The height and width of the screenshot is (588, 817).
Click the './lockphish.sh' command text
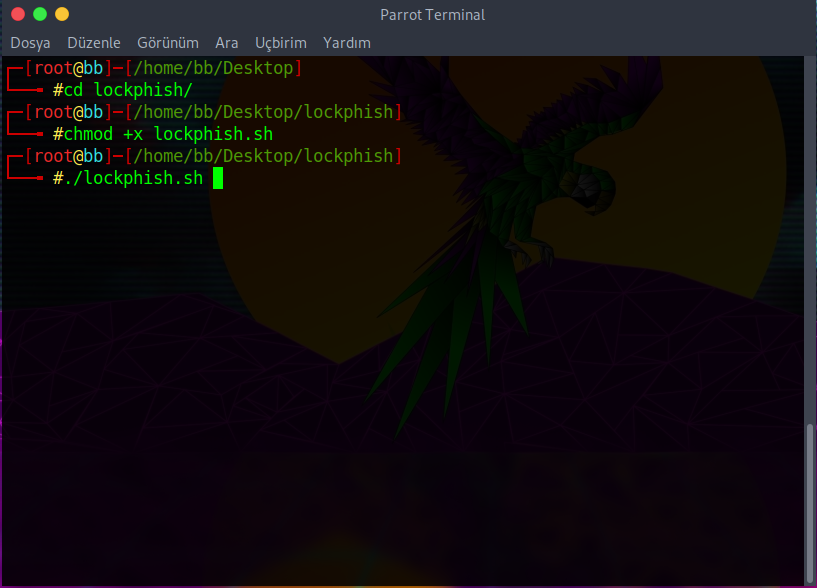click(133, 178)
